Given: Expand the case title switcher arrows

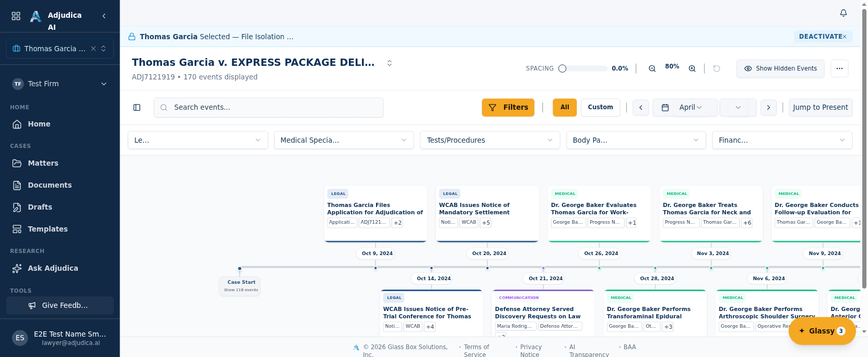Looking at the screenshot, I should click(x=390, y=63).
